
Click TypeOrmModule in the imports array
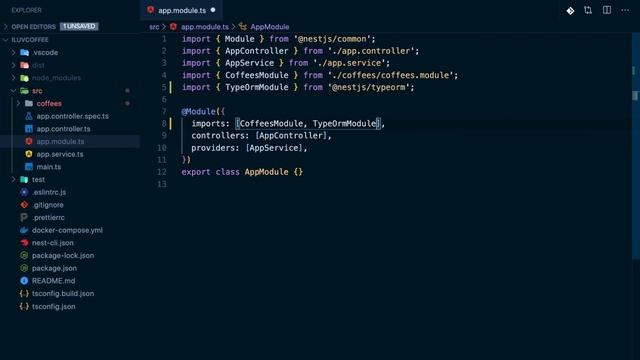(x=344, y=124)
